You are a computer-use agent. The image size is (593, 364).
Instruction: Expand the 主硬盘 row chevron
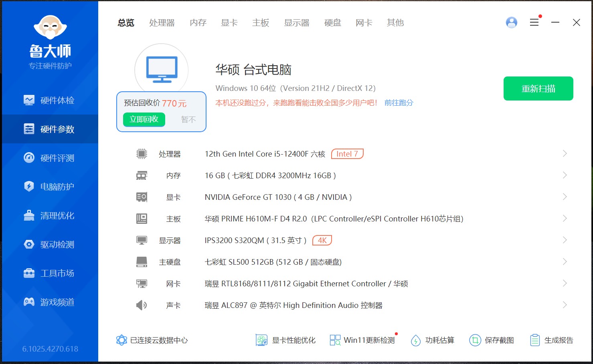(565, 261)
